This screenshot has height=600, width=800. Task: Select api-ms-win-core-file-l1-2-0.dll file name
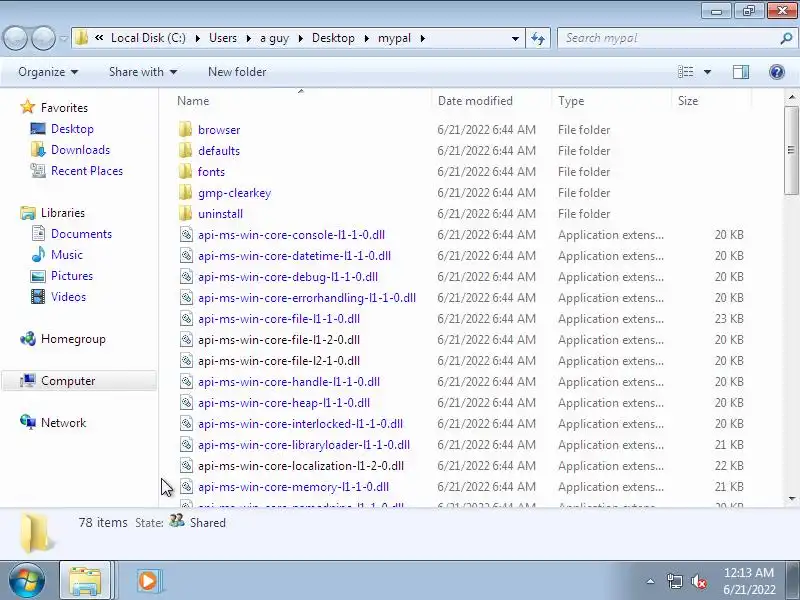[279, 340]
